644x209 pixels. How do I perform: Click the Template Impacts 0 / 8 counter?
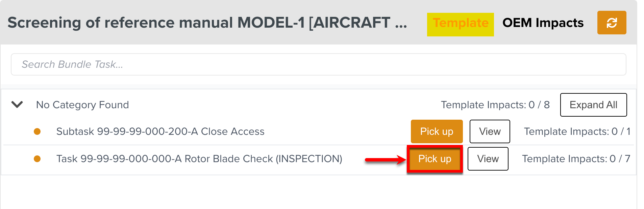click(x=495, y=105)
